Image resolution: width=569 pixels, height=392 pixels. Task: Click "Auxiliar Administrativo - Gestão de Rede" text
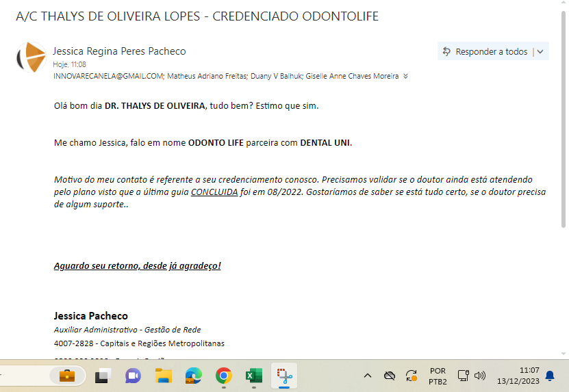coord(127,330)
